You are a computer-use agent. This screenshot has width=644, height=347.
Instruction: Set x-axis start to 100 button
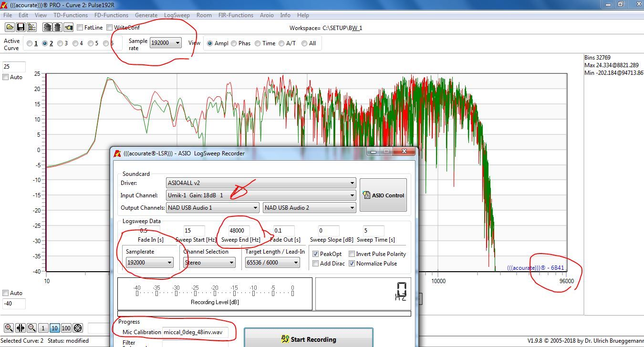click(66, 328)
